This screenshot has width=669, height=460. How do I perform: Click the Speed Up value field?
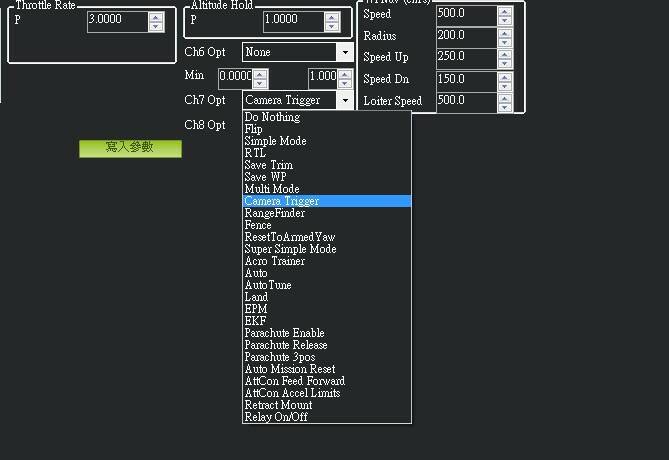tap(465, 57)
